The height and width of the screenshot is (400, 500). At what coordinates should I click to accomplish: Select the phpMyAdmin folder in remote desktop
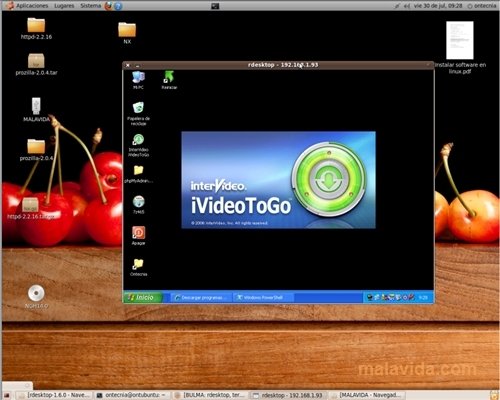[138, 174]
